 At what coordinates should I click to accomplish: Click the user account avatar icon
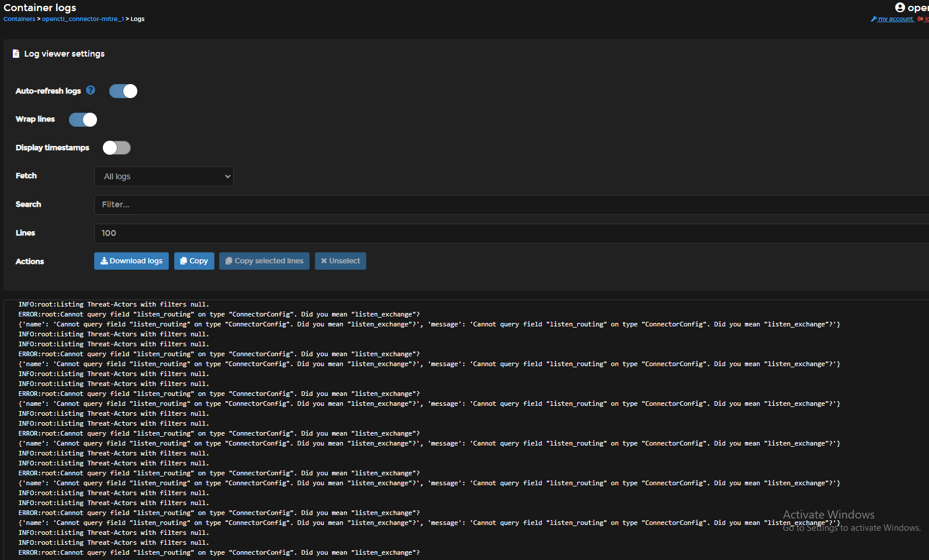900,8
